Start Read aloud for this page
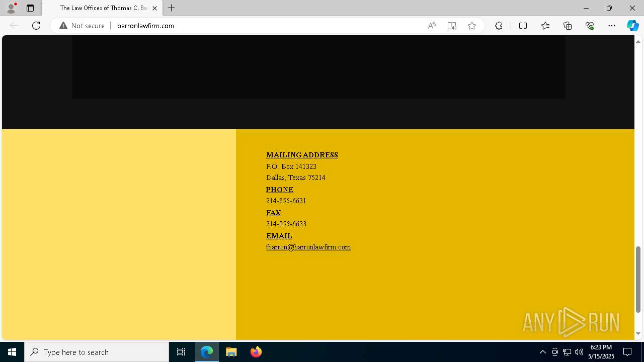 (x=432, y=26)
